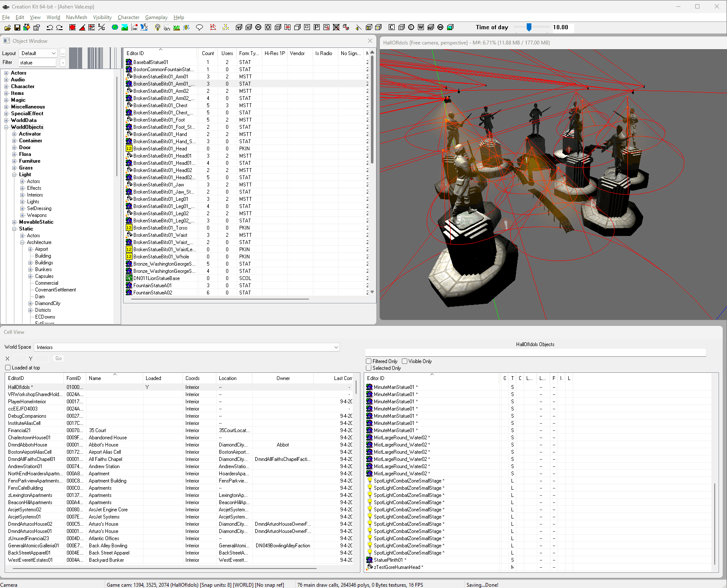The image size is (727, 588).
Task: Toggle snap to angle
Action: [82, 27]
